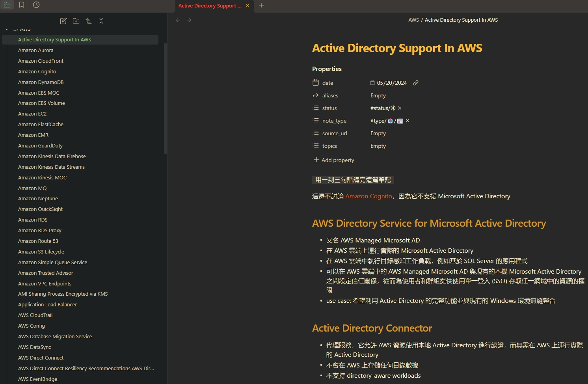Change file sort order

click(x=89, y=21)
